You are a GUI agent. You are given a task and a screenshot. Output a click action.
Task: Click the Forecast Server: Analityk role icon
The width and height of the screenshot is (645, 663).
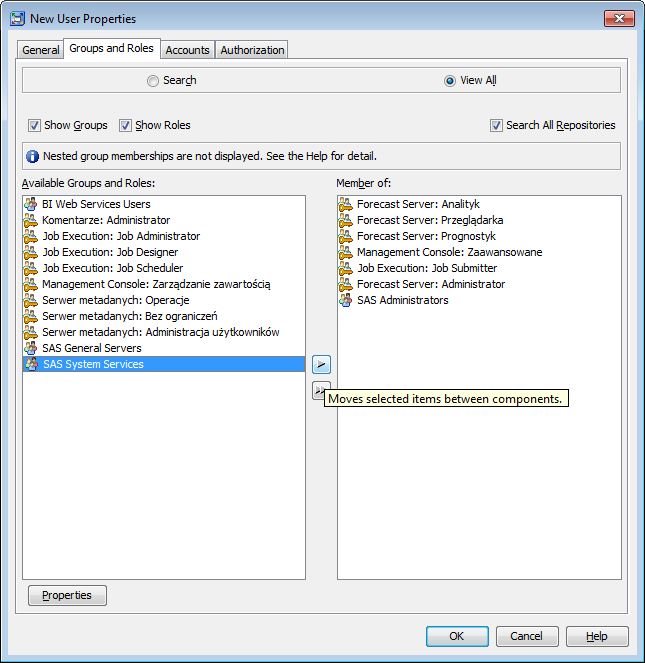346,204
